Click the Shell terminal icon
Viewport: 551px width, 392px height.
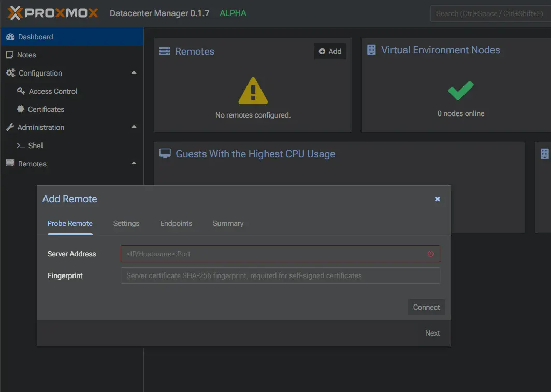[21, 146]
